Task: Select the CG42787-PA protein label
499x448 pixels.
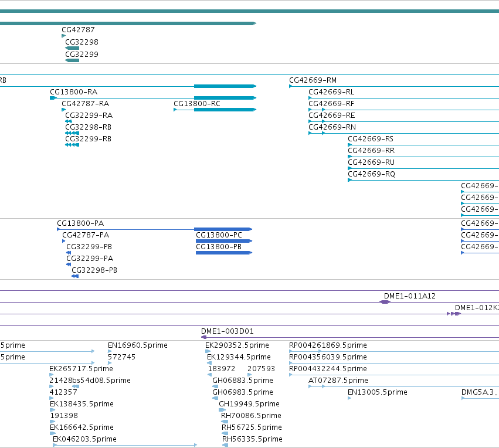Action: [86, 235]
